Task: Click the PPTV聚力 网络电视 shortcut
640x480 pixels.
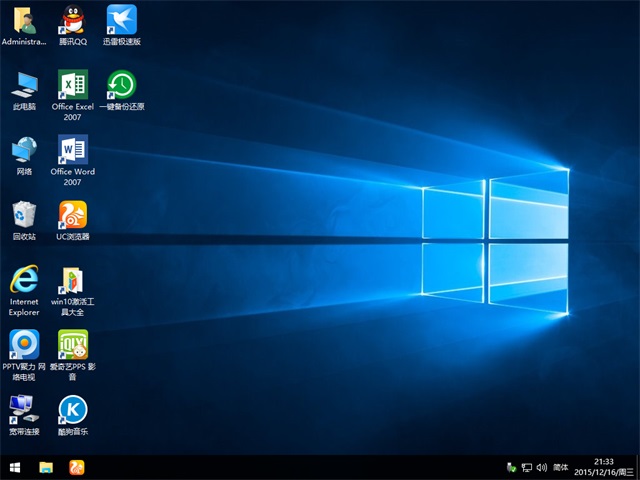Action: click(24, 345)
